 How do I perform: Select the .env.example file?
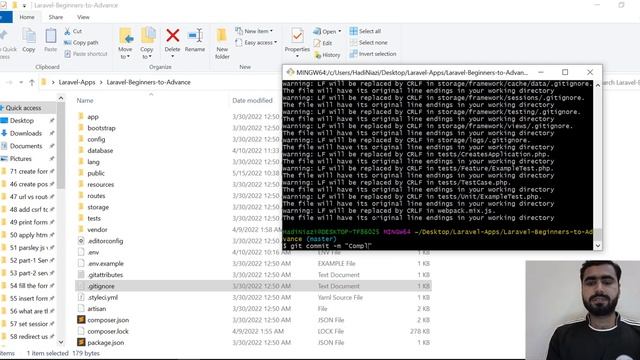click(x=105, y=264)
